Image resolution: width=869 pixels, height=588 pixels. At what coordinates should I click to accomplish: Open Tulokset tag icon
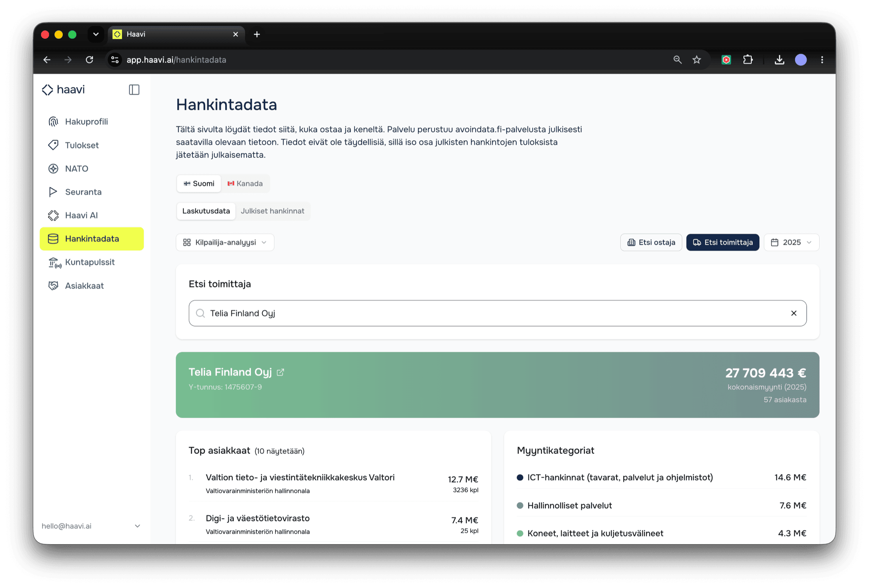pos(53,145)
